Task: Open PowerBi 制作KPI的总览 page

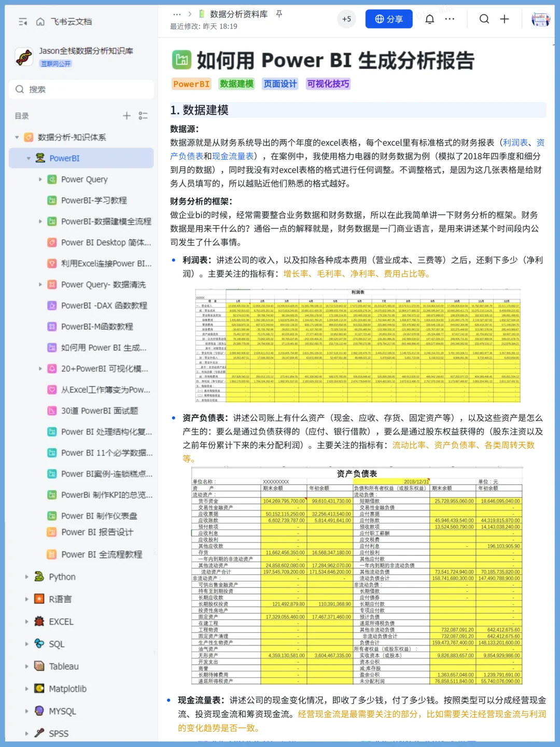Action: click(x=107, y=494)
